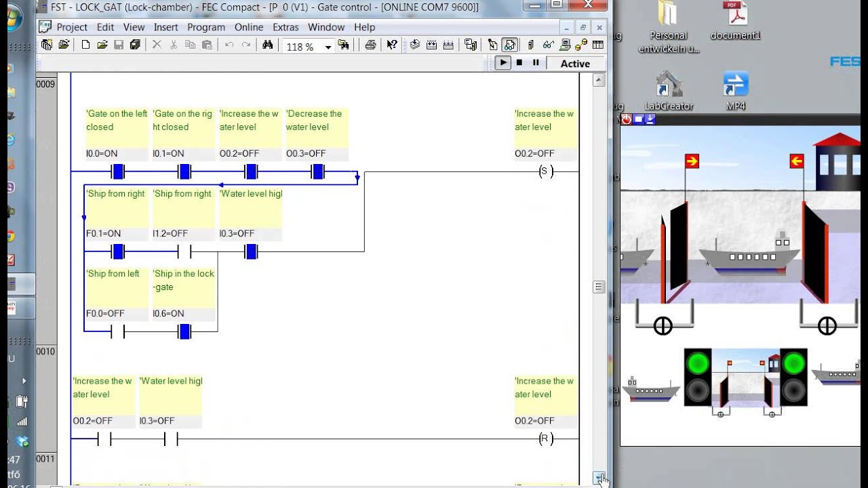Open the MP4 desktop shortcut
The image size is (868, 488).
[x=735, y=91]
